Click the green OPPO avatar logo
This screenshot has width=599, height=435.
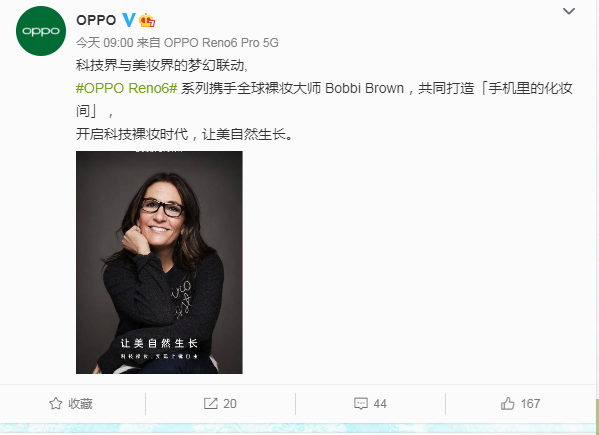click(41, 31)
